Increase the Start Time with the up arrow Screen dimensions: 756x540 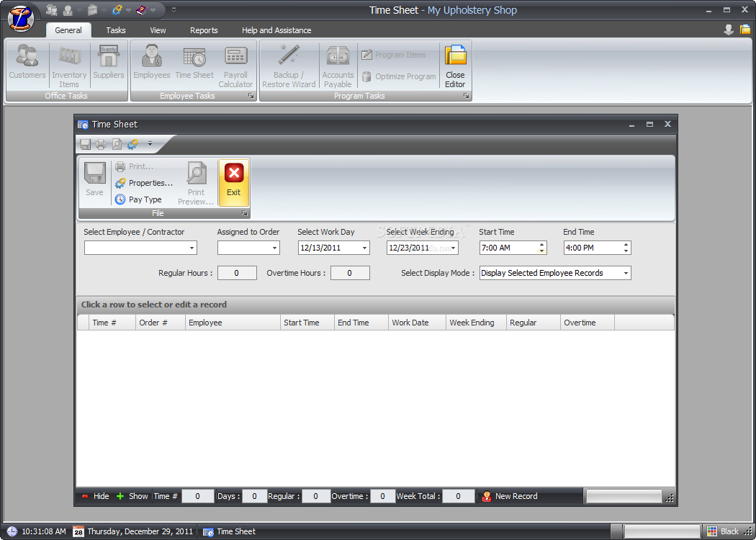click(x=542, y=245)
